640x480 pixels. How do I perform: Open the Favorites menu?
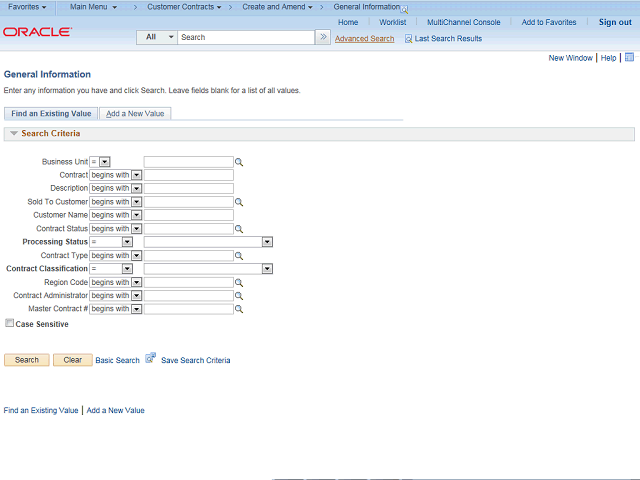point(27,7)
